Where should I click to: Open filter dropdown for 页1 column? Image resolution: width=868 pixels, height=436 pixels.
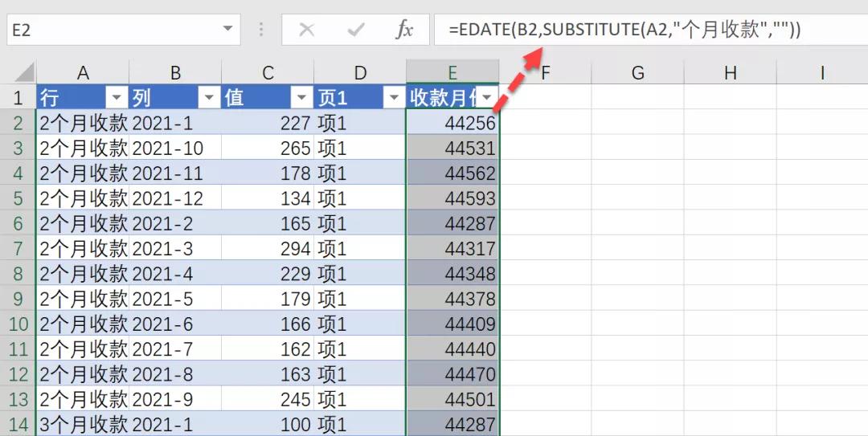click(x=395, y=98)
